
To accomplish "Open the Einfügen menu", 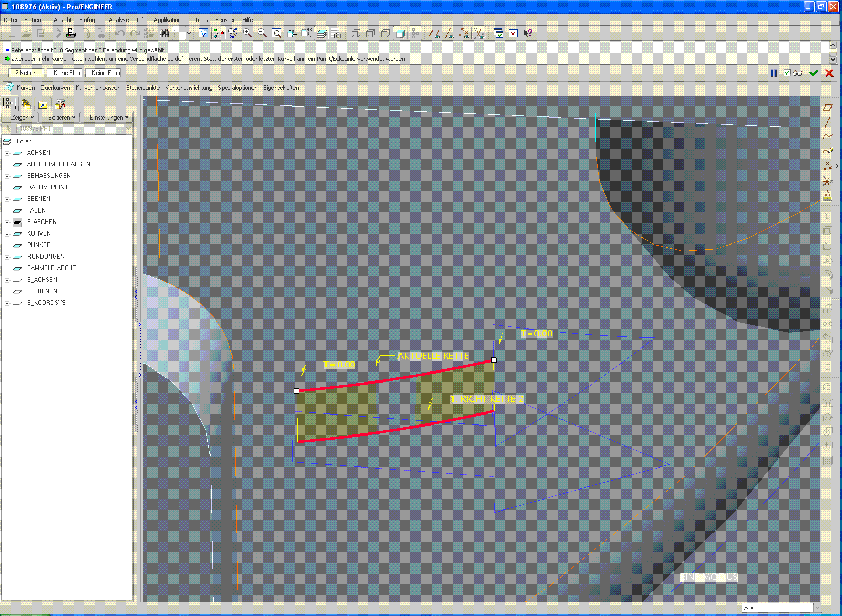I will point(90,20).
